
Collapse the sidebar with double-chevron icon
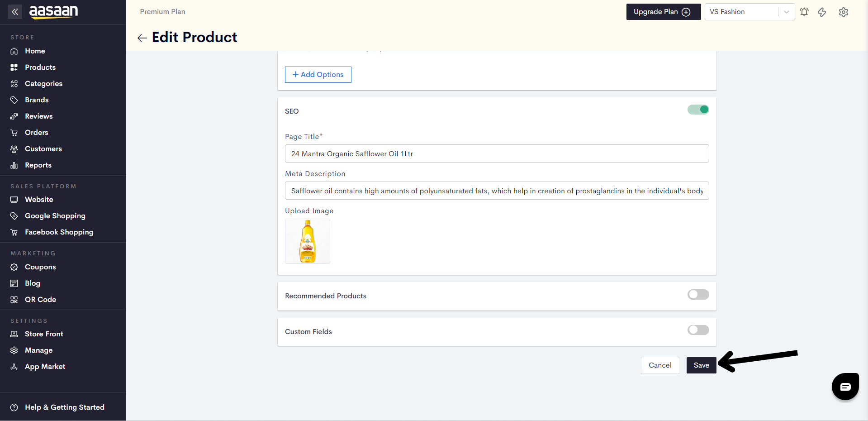pyautogui.click(x=15, y=12)
